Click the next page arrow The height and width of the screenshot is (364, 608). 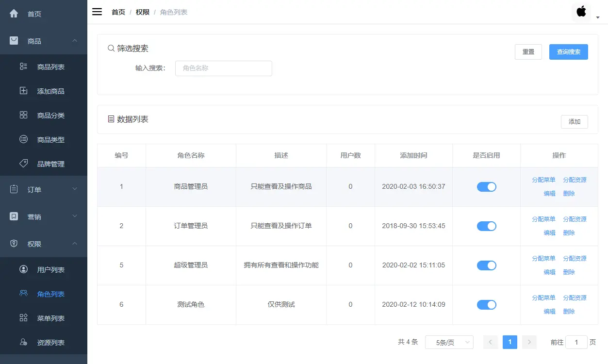point(529,342)
